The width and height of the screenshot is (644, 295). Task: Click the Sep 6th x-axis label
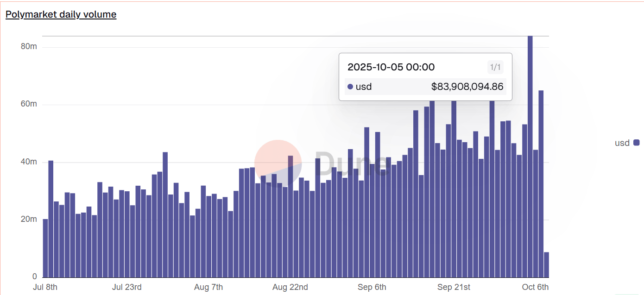(x=372, y=287)
